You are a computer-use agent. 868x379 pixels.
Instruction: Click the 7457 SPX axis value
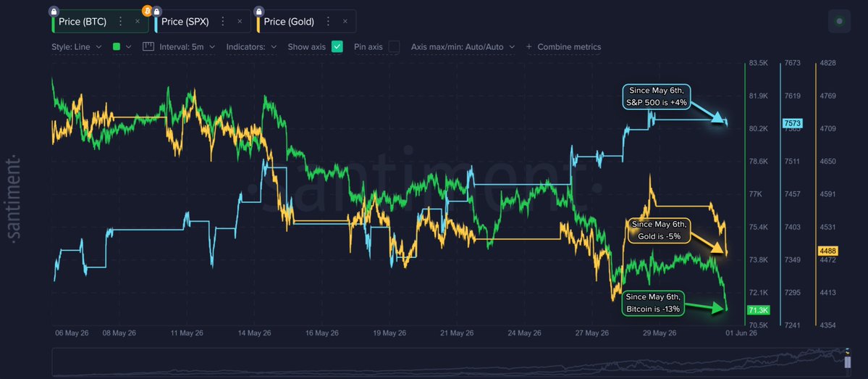tap(793, 194)
